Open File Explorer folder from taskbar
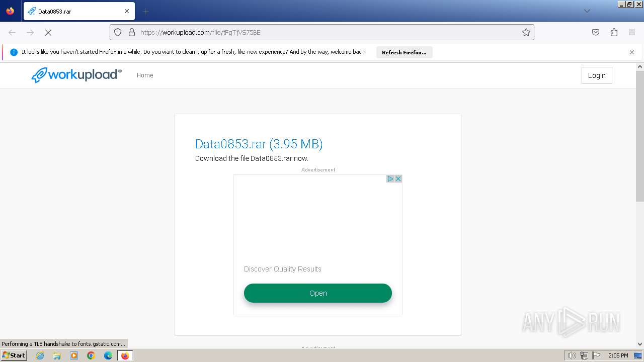 click(x=57, y=355)
